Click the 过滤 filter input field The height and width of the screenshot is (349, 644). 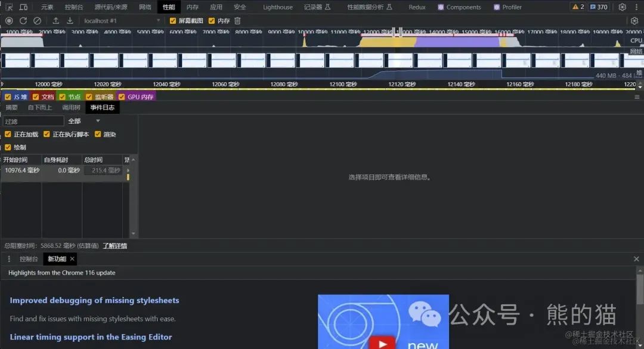click(33, 121)
